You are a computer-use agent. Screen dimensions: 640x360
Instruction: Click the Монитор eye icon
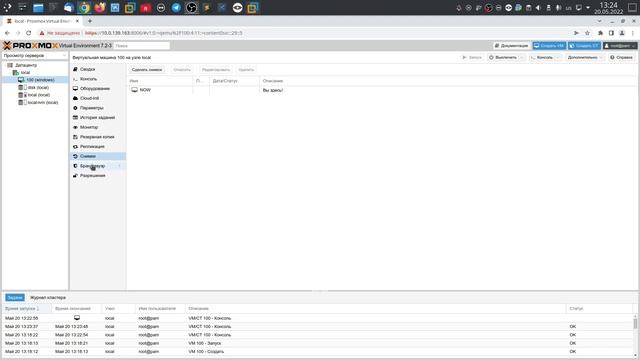(75, 127)
